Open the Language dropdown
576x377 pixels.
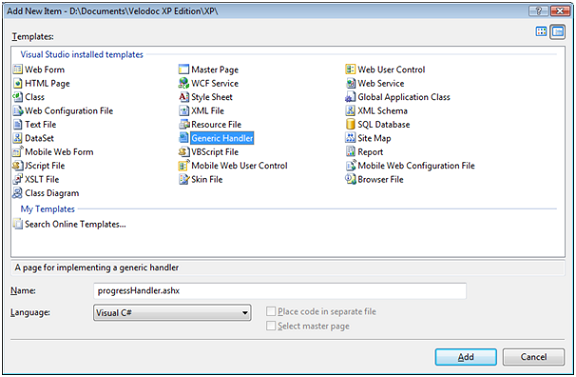[172, 313]
